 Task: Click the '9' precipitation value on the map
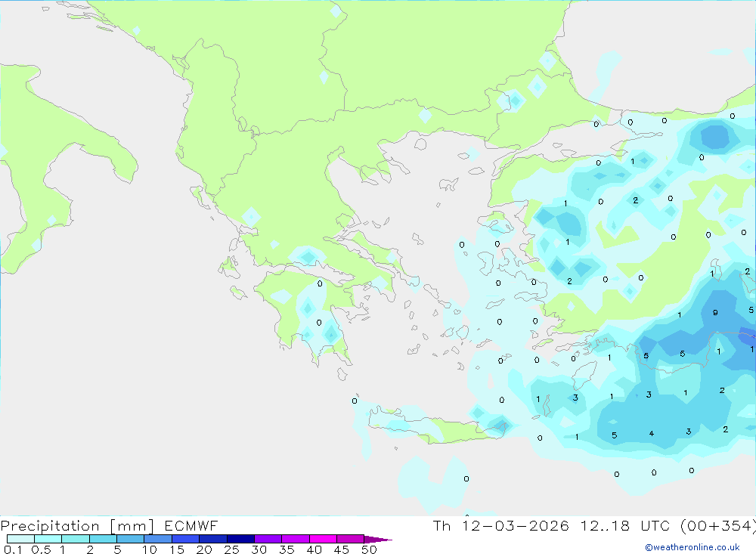tap(715, 312)
